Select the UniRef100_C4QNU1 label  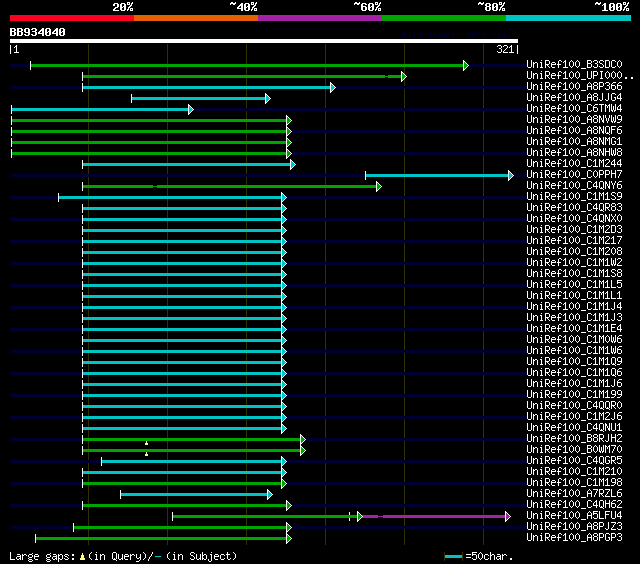[x=574, y=428]
